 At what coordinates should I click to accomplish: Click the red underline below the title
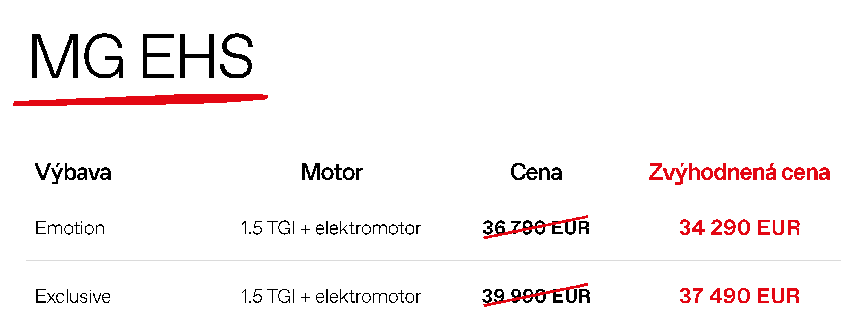coord(140,100)
